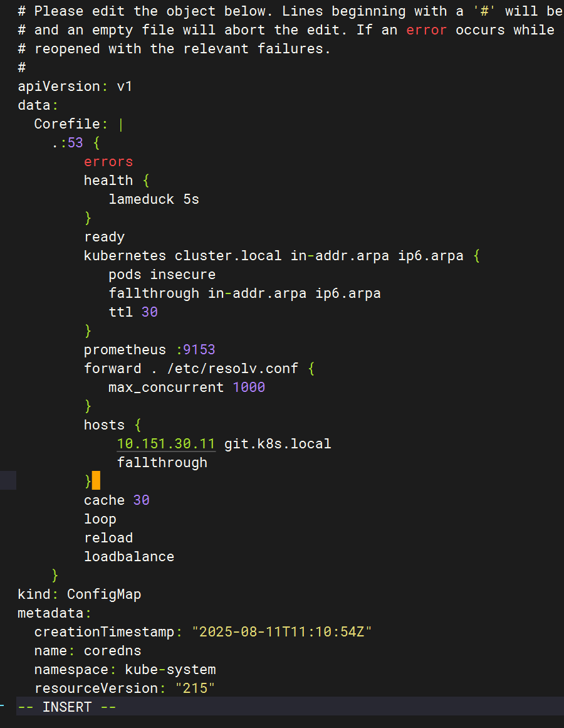The image size is (564, 728).
Task: Click the comment 'reopened with the relevant failures.'
Action: coord(183,49)
